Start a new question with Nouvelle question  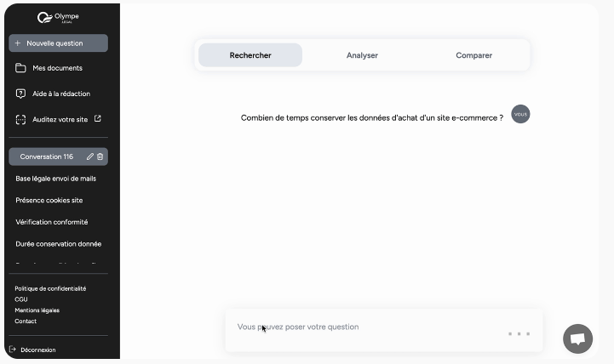(58, 43)
